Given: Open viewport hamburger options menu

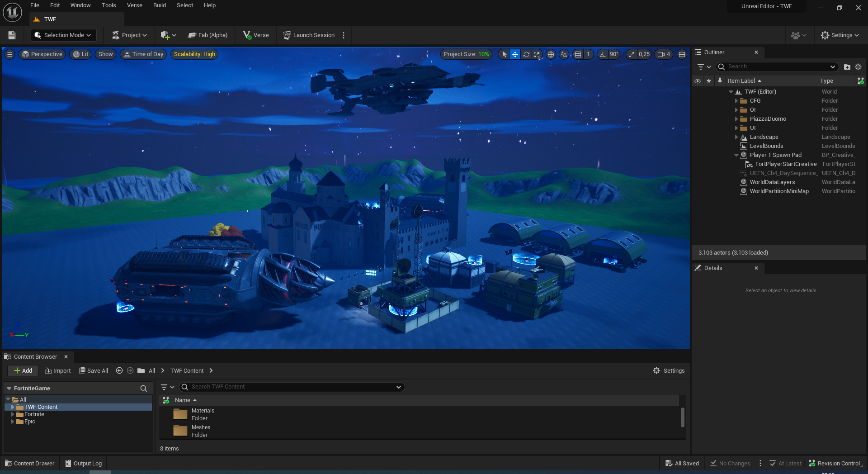Looking at the screenshot, I should coord(9,54).
